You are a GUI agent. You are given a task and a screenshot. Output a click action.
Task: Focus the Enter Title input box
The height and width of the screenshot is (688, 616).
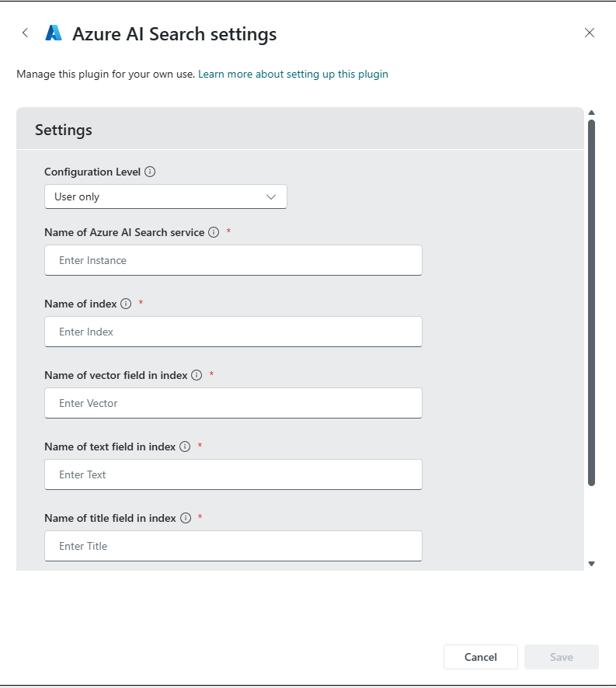click(x=233, y=546)
